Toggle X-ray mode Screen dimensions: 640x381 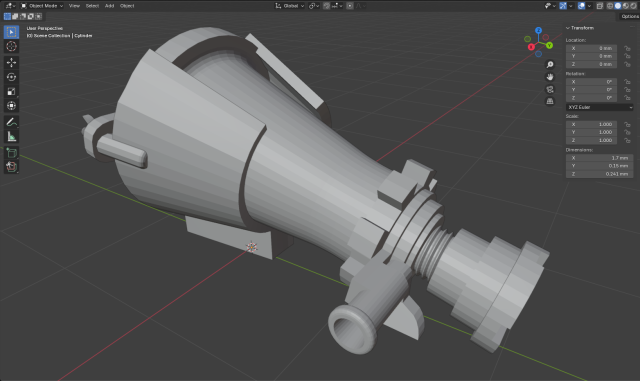pyautogui.click(x=600, y=6)
